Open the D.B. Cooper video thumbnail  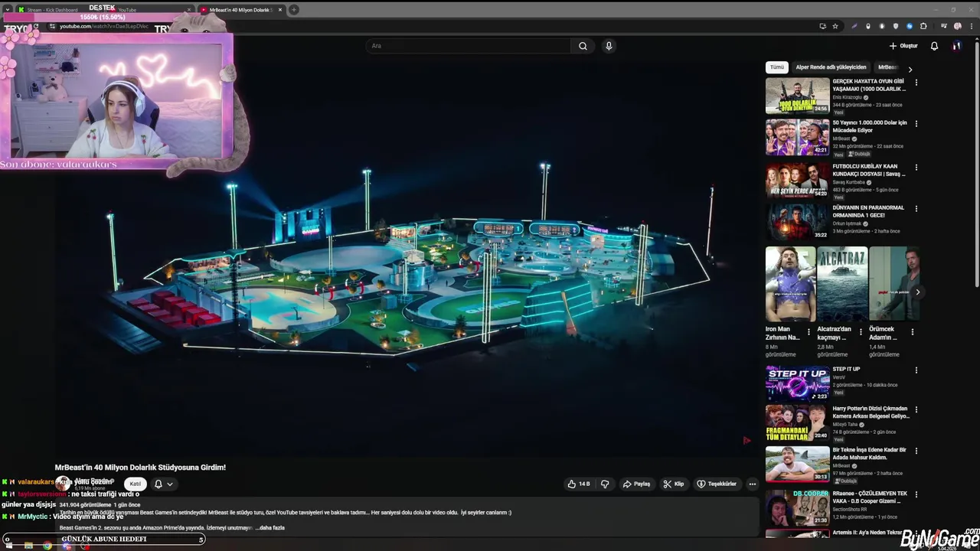tap(797, 507)
